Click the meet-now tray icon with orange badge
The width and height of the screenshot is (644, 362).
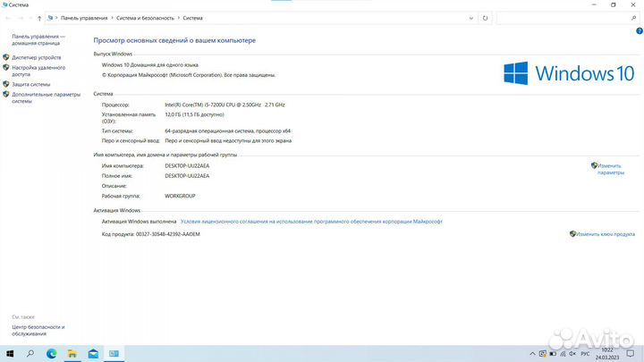coord(543,354)
